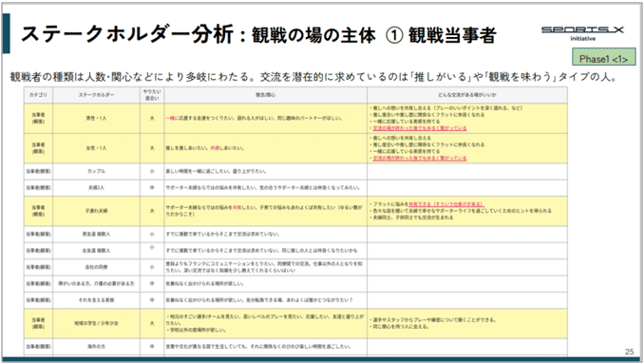The image size is (644, 364).
Task: Select 推しへの想いを共有し合える in 男性・1人 row
Action: pos(402,108)
